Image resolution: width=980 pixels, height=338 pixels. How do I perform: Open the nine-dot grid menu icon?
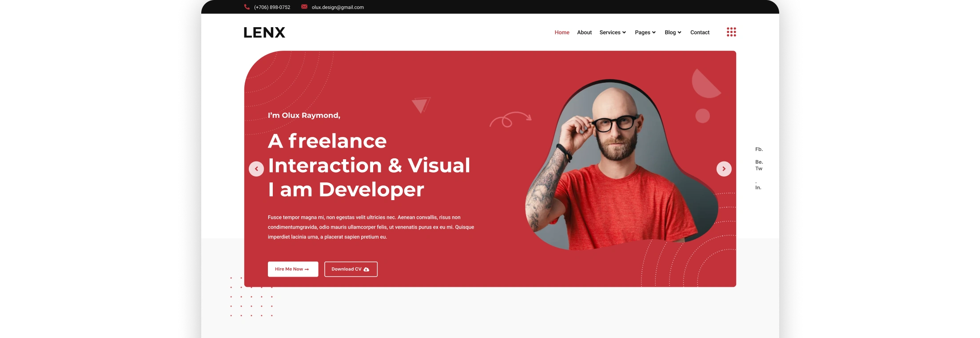point(731,32)
